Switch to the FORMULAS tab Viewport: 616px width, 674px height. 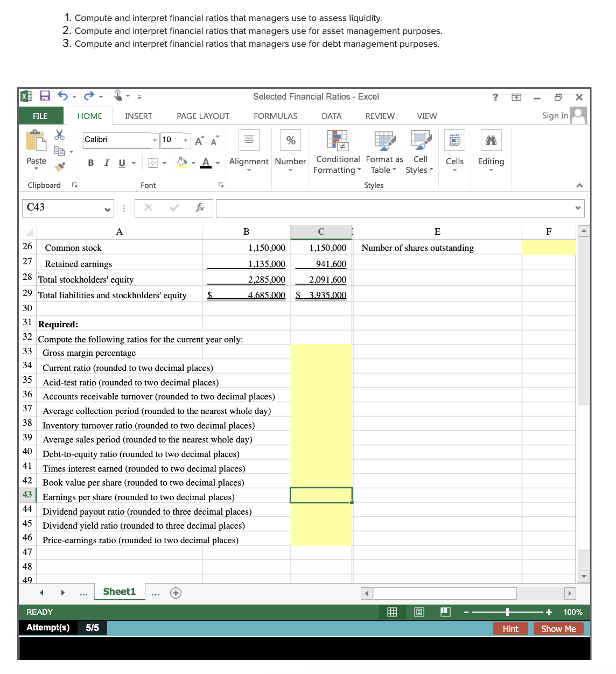click(x=276, y=116)
